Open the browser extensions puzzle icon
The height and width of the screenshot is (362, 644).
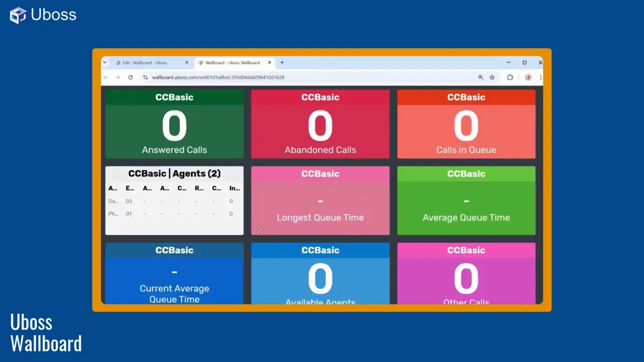tap(510, 77)
